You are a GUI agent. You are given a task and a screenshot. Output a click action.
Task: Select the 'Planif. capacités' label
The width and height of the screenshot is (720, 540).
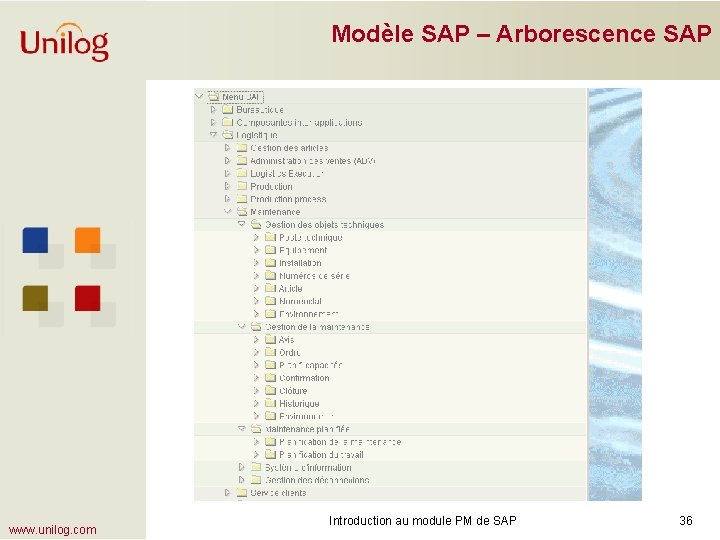click(310, 365)
